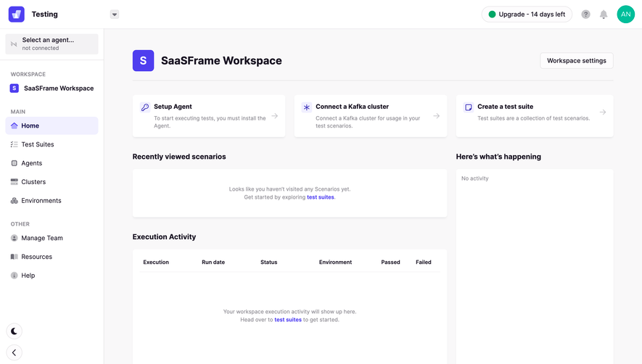642x364 pixels.
Task: Click the Help info icon in sidebar
Action: pyautogui.click(x=15, y=276)
